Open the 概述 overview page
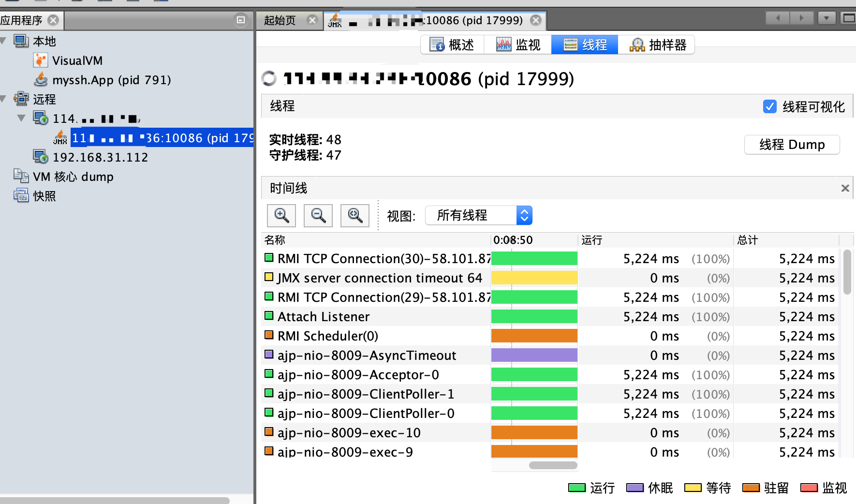This screenshot has width=856, height=504. pos(452,44)
